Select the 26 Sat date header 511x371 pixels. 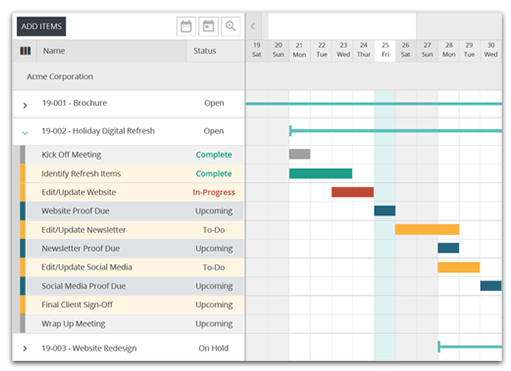click(x=406, y=50)
